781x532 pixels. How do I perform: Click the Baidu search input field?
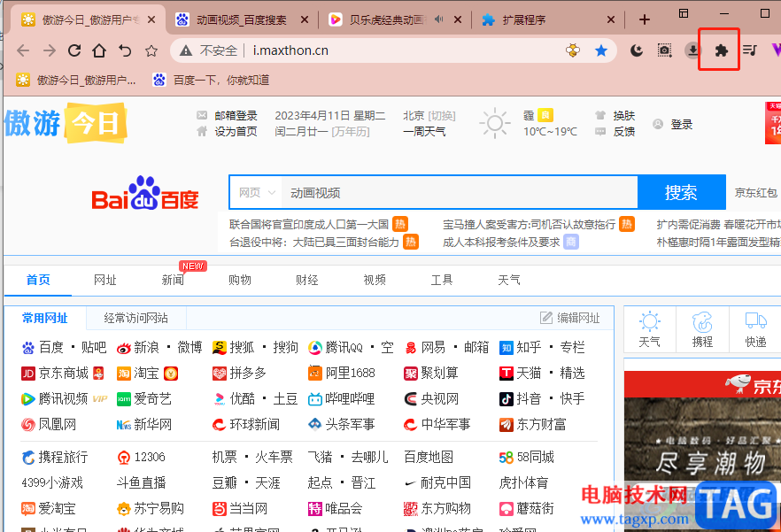(460, 193)
